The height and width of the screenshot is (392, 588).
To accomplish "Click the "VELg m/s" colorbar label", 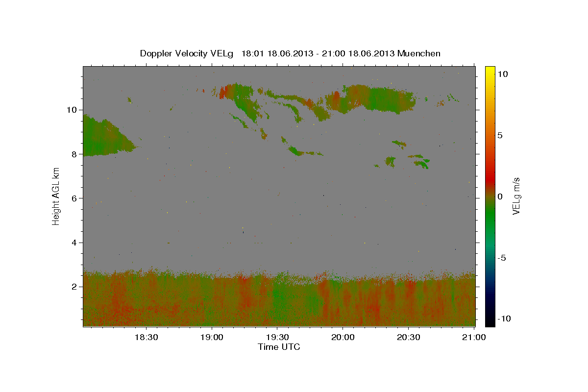I will click(x=516, y=196).
